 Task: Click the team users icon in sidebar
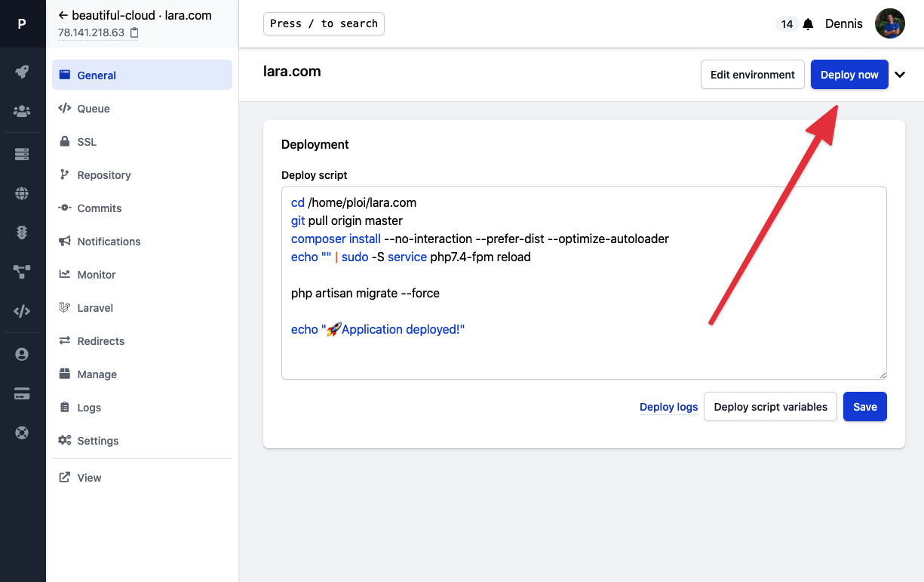pos(22,112)
